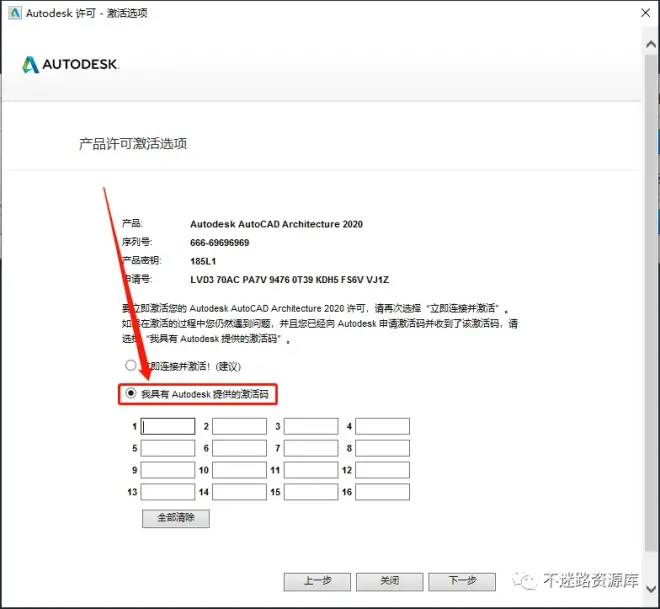Image resolution: width=660 pixels, height=609 pixels.
Task: Click the 上一步 (Back) button
Action: pyautogui.click(x=317, y=582)
